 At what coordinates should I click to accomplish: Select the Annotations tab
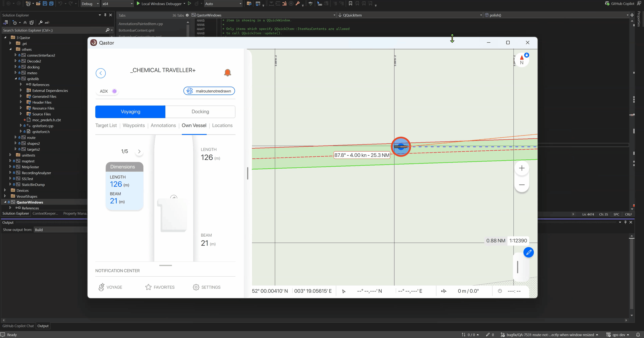(163, 126)
